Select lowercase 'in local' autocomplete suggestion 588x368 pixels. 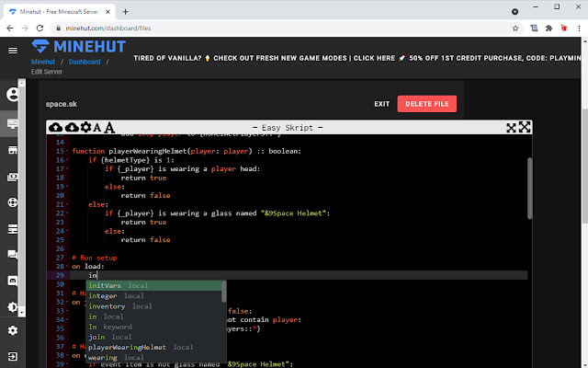point(153,316)
